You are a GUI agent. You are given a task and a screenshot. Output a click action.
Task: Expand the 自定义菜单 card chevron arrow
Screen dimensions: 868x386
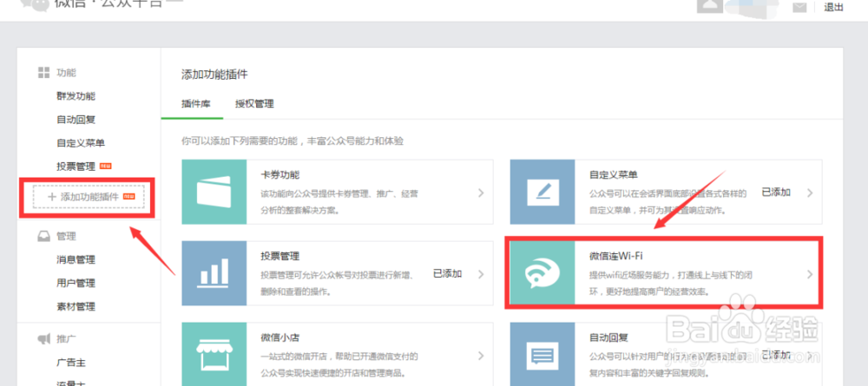[810, 193]
